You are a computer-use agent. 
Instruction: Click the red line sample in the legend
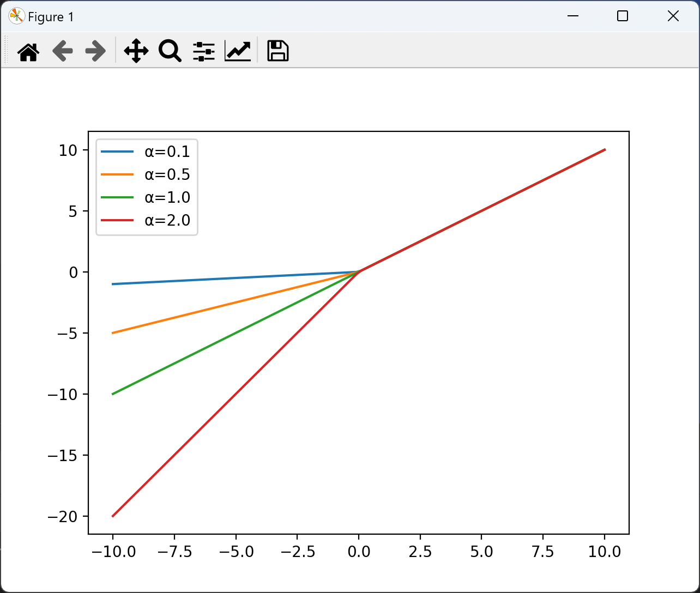click(118, 220)
